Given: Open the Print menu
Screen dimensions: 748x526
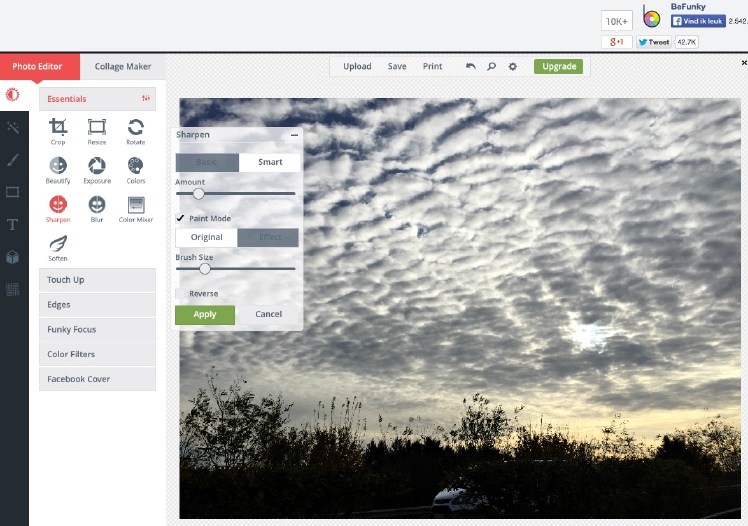Looking at the screenshot, I should (432, 66).
